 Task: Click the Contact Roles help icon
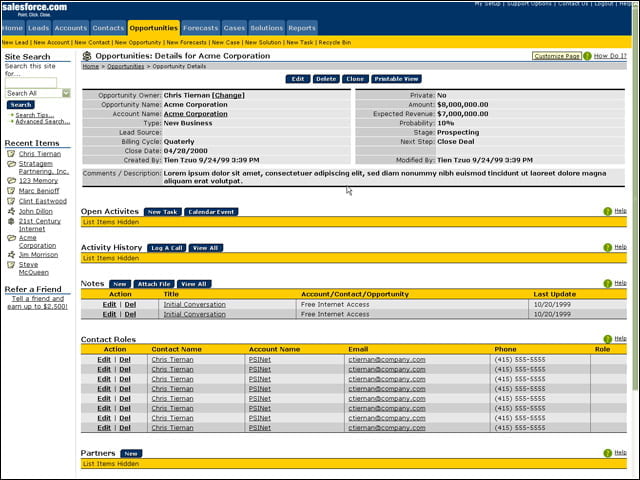click(x=607, y=339)
